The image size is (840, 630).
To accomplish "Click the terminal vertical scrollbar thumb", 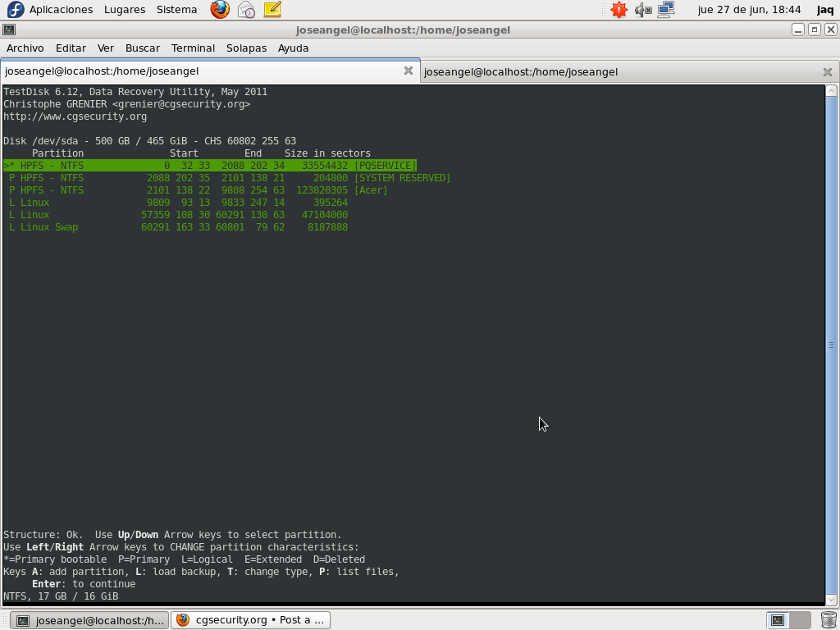I will coord(832,345).
